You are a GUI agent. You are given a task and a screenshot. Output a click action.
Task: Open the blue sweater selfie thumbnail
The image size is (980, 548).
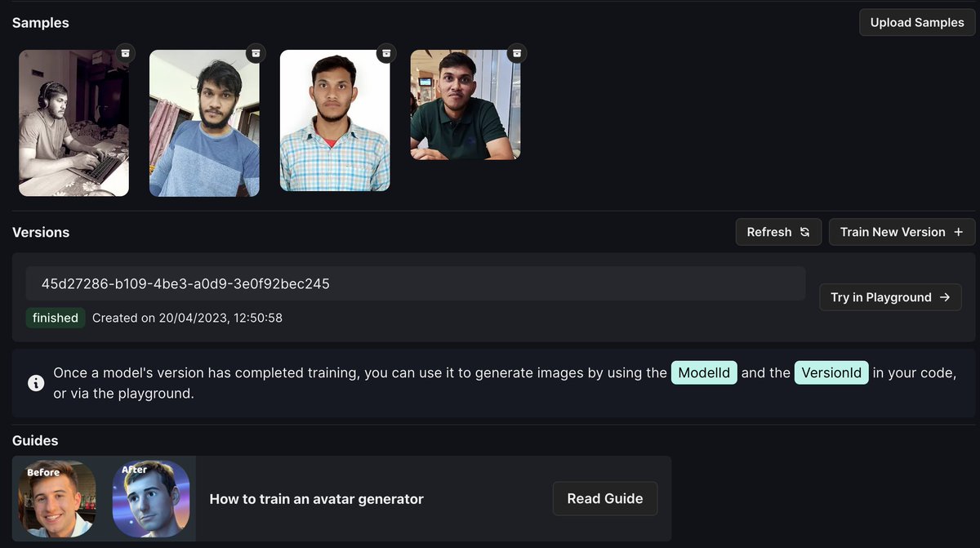204,123
